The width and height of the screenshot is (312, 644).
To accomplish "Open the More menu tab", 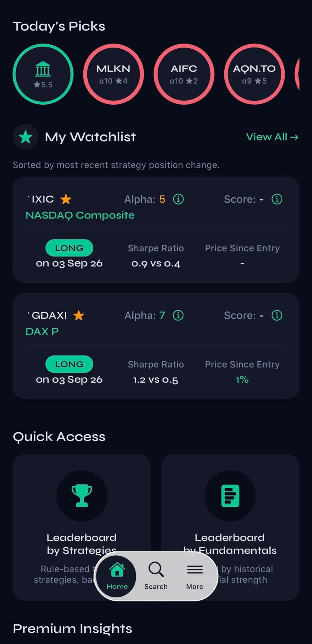I will click(195, 576).
